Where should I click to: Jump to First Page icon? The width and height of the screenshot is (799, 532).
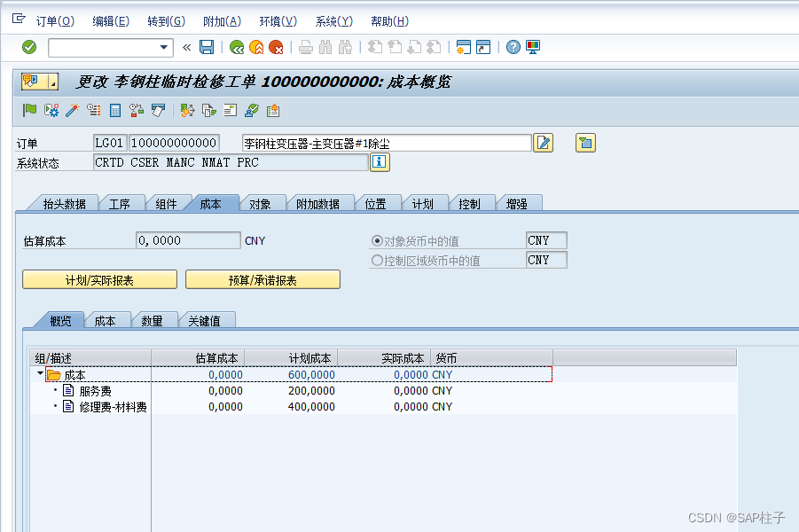click(x=375, y=47)
